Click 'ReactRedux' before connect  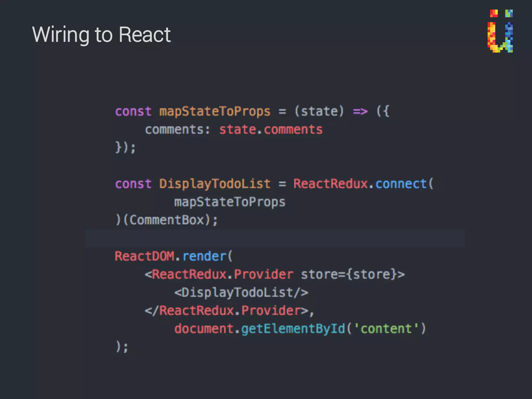[330, 184]
